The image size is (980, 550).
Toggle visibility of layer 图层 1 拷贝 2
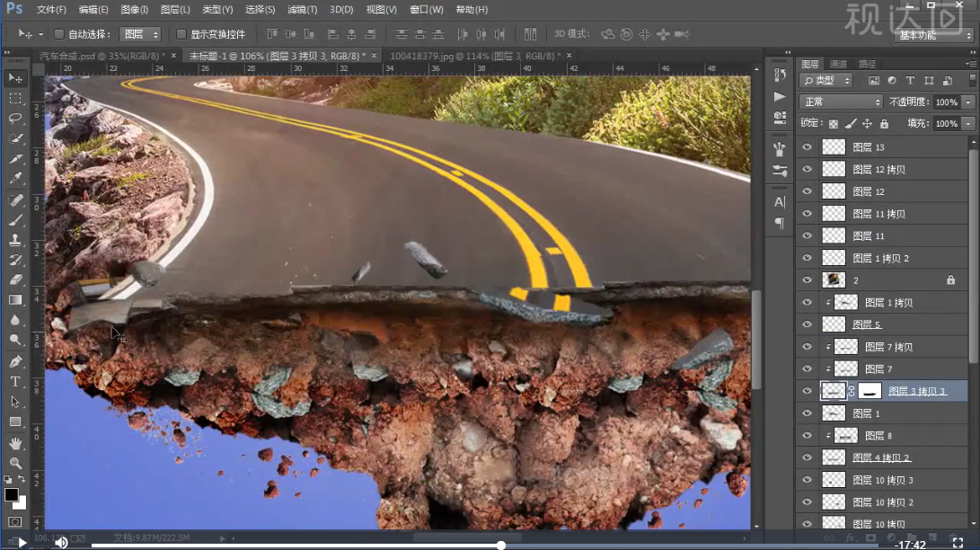click(808, 258)
